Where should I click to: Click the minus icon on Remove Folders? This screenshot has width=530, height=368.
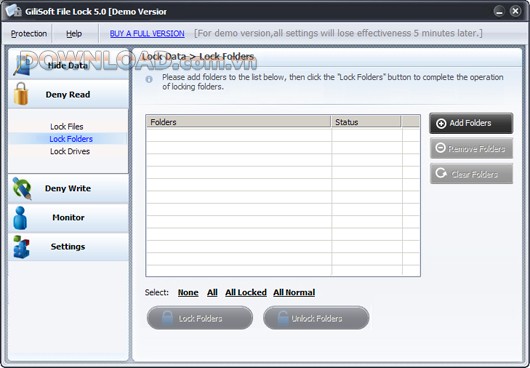[440, 148]
